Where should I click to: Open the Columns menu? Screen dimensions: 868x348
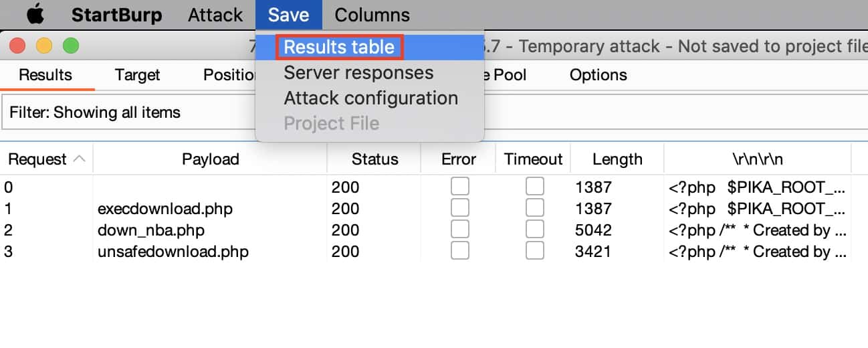372,15
